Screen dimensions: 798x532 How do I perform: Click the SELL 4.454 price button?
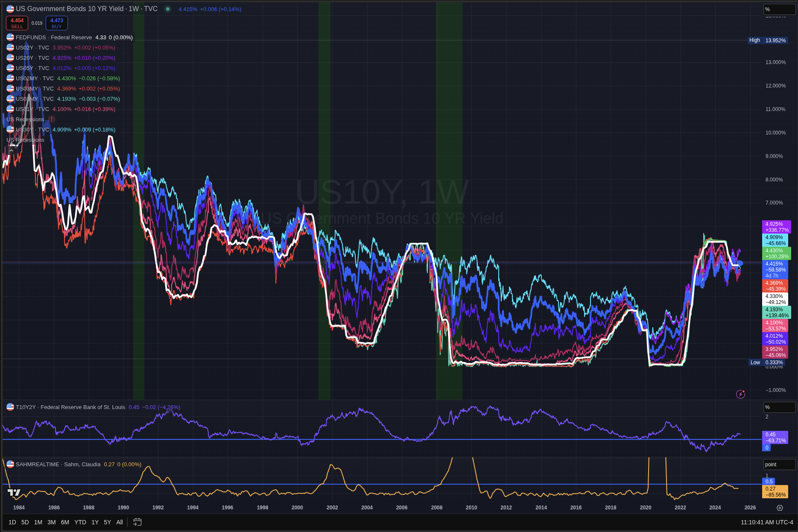click(17, 23)
